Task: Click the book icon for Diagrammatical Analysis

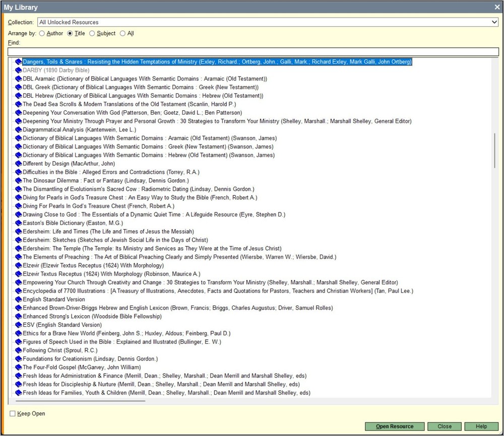Action: point(19,130)
